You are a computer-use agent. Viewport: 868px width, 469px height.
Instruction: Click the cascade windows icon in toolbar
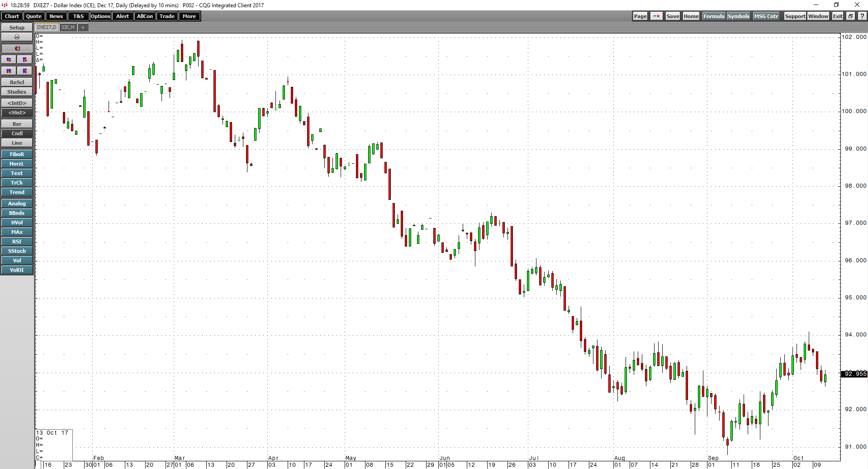click(x=850, y=16)
